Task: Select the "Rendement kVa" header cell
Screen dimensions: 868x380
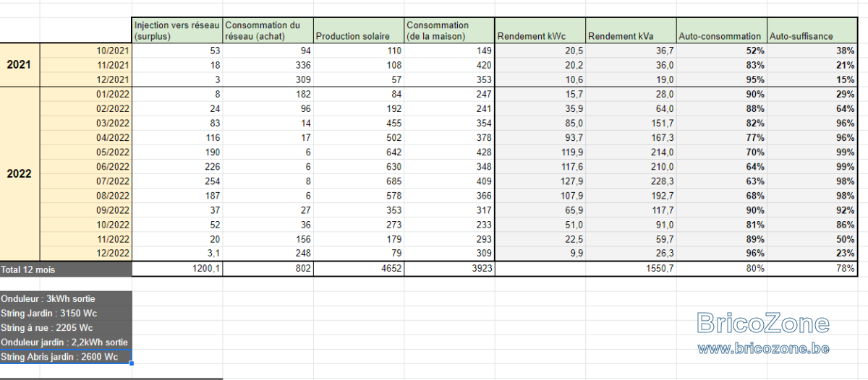Action: (630, 30)
